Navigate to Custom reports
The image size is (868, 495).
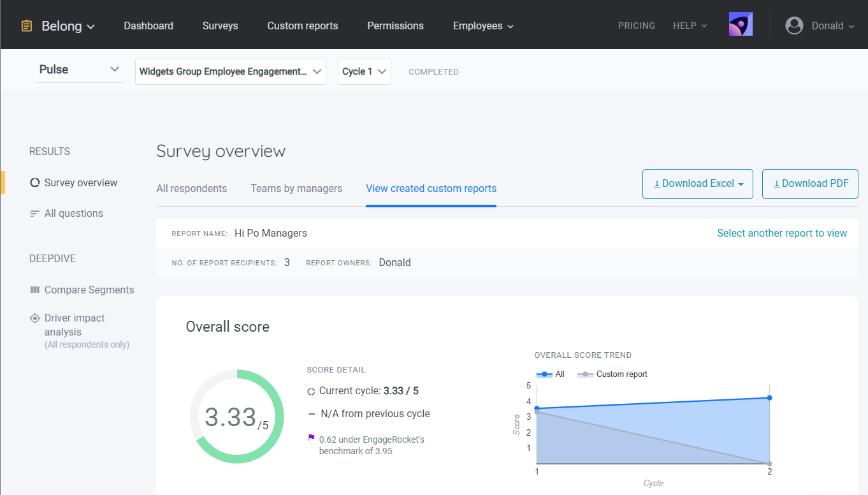303,26
